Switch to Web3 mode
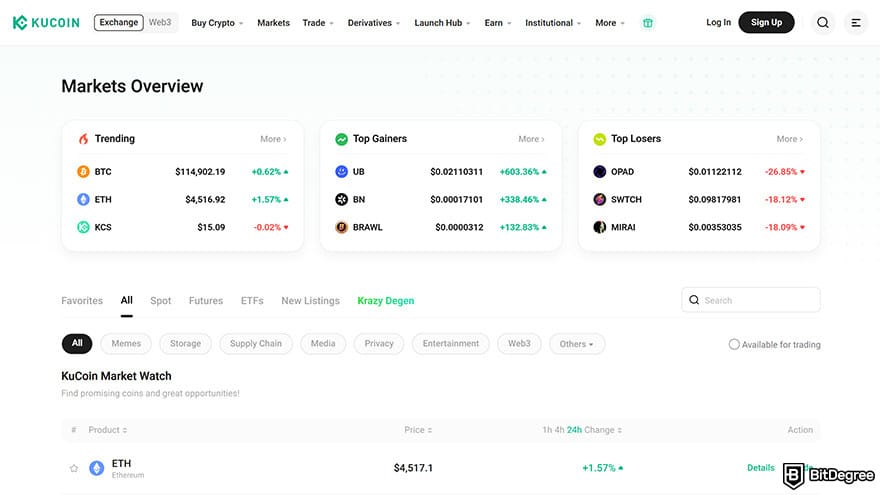 pos(160,22)
